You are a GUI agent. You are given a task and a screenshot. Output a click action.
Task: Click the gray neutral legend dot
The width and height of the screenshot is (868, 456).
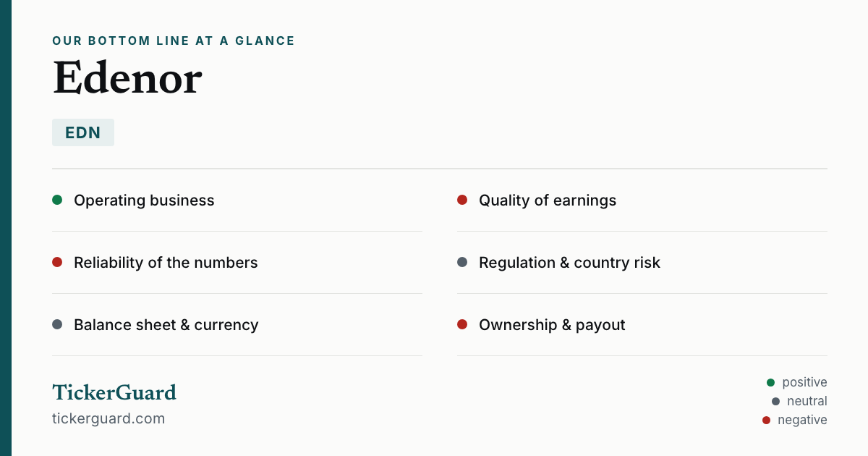(776, 401)
